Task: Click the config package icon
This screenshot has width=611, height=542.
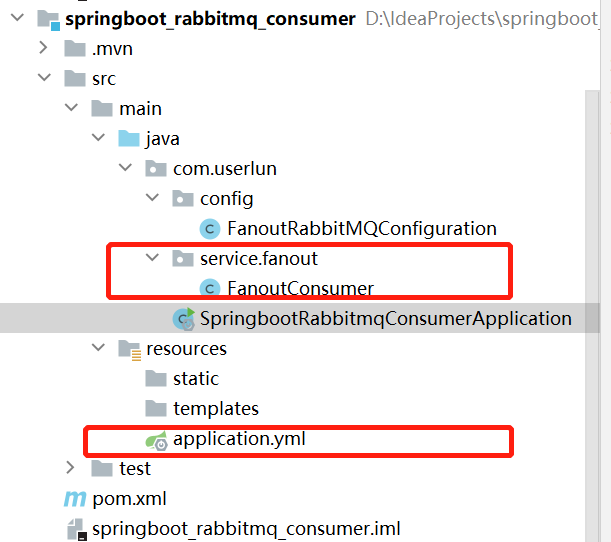Action: (x=183, y=198)
